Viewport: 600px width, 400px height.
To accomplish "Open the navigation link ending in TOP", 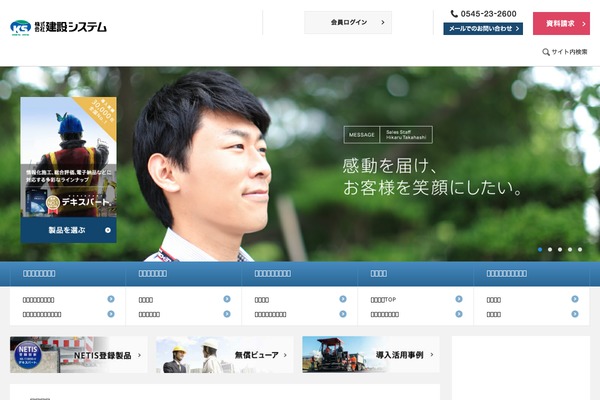I will [x=383, y=300].
